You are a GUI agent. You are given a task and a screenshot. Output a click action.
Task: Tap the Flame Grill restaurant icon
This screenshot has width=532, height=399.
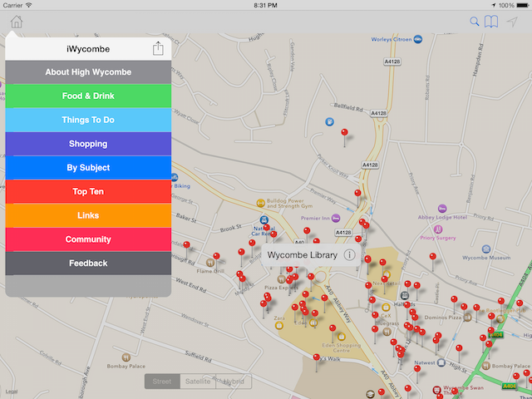(x=210, y=263)
